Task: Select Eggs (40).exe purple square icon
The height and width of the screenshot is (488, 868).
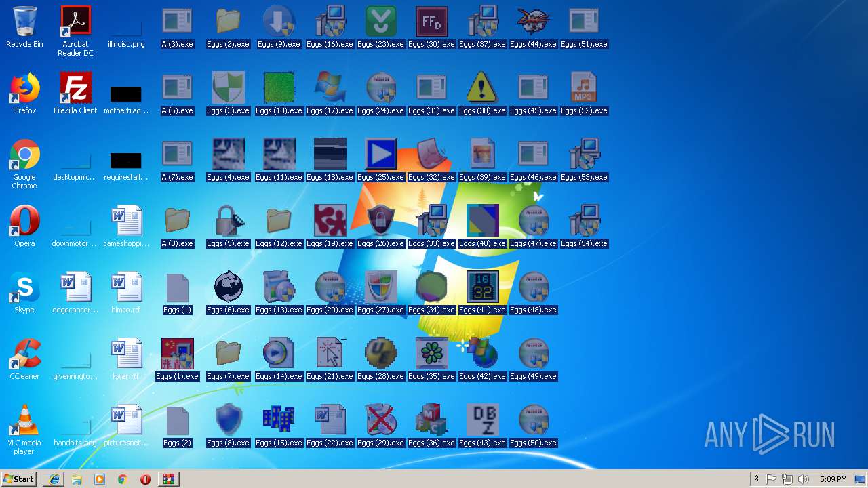Action: [x=482, y=221]
